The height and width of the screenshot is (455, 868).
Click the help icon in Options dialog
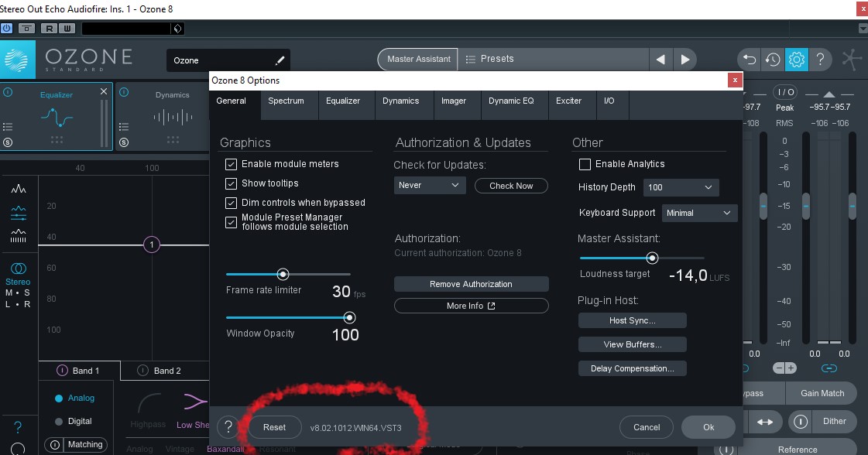point(228,427)
